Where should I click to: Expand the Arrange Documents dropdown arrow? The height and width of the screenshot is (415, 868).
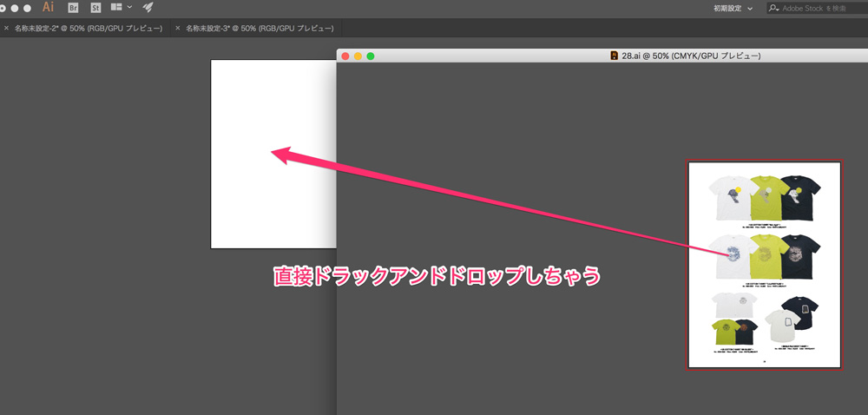coord(129,7)
